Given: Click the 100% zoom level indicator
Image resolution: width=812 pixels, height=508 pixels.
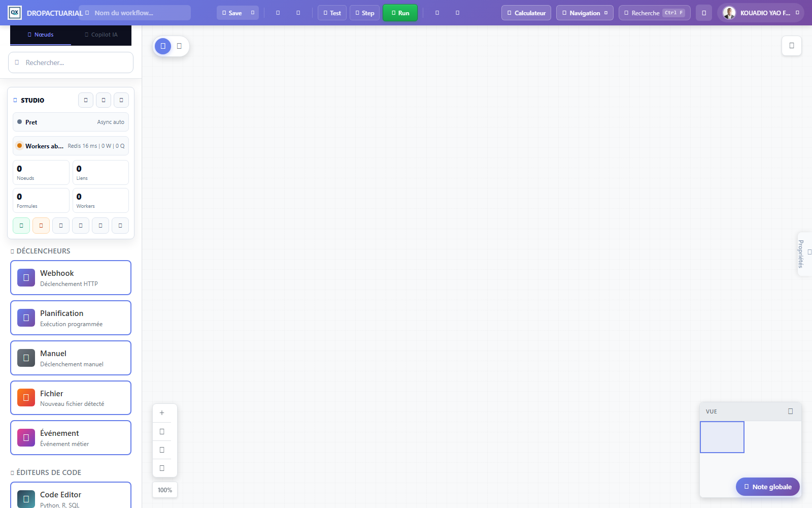Looking at the screenshot, I should coord(165,490).
